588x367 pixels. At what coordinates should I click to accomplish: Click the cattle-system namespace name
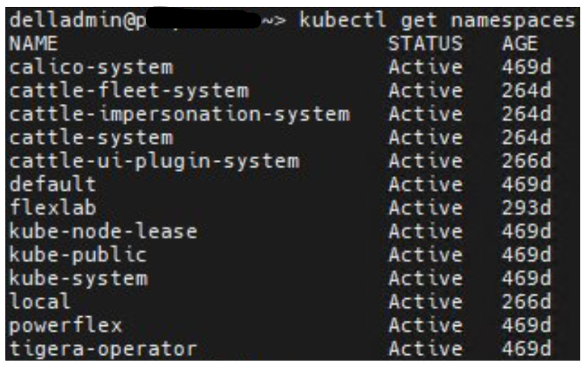pos(90,137)
